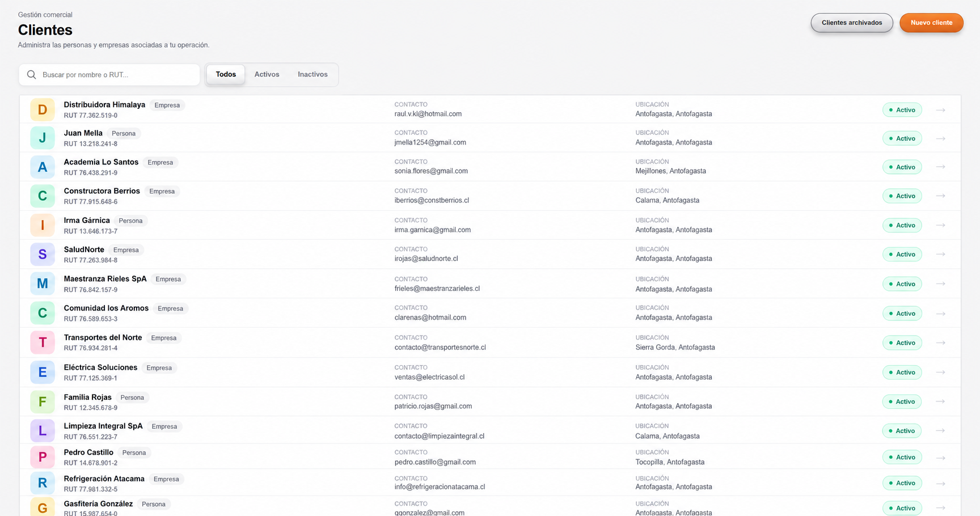Switch to the Activos filter tab
Viewport: 980px width, 516px height.
pyautogui.click(x=267, y=74)
